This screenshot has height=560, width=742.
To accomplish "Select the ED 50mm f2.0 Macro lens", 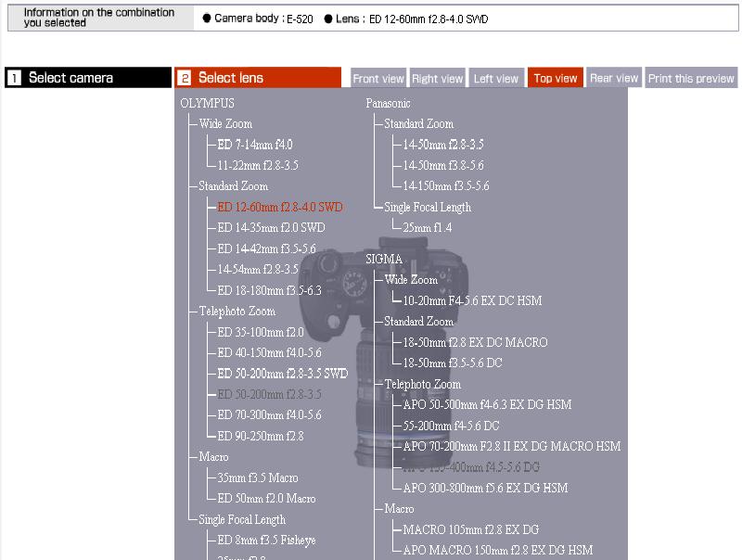I will coord(266,498).
